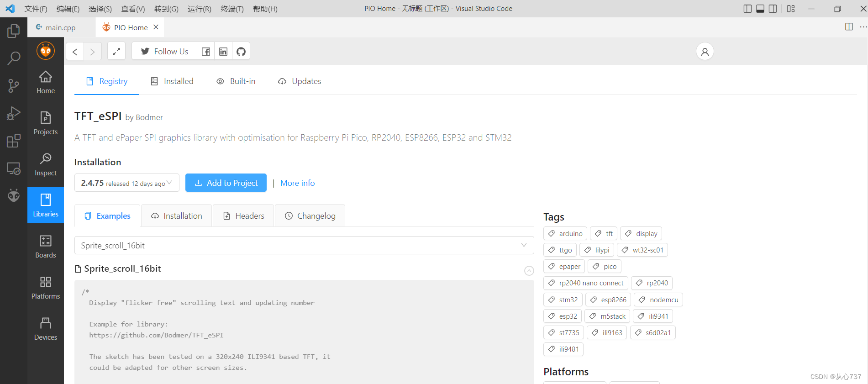Image resolution: width=868 pixels, height=384 pixels.
Task: Open the Projects section
Action: pyautogui.click(x=46, y=123)
